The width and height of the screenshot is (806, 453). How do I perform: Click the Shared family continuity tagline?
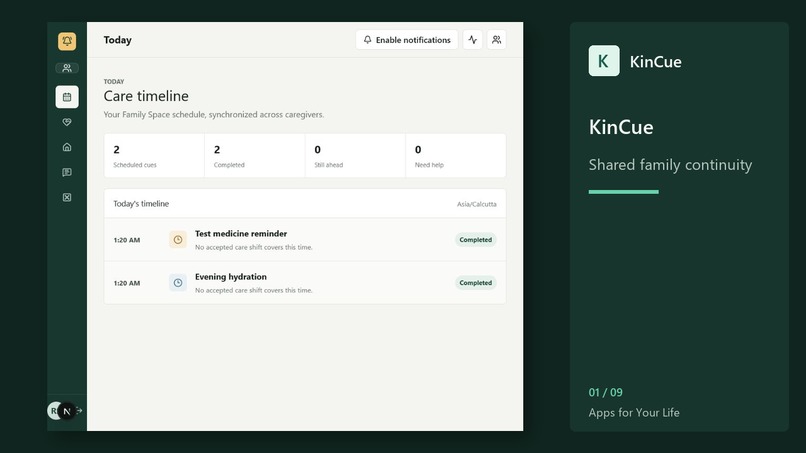click(x=670, y=165)
